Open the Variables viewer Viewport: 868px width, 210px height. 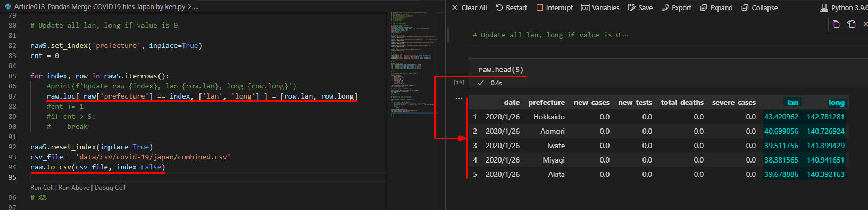600,7
